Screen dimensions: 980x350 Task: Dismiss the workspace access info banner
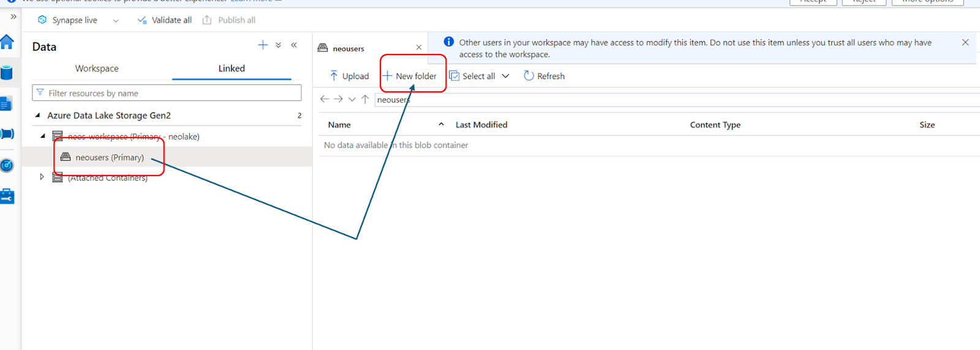point(965,42)
